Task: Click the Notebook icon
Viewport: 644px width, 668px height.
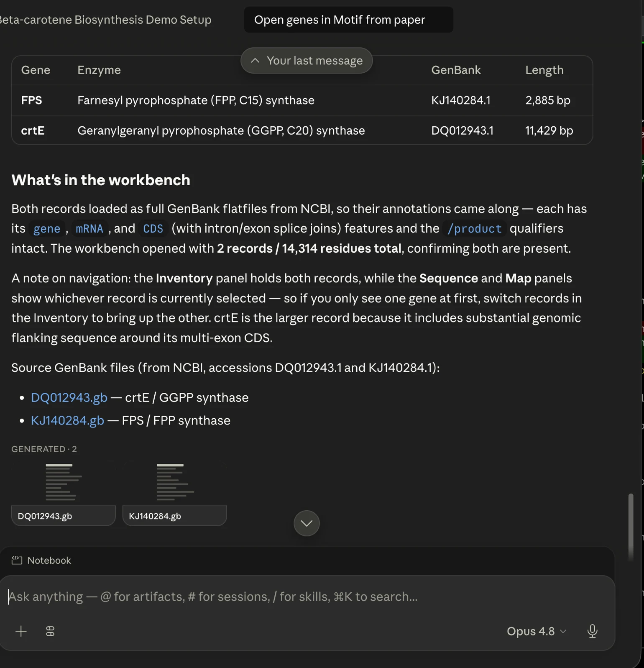Action: point(17,561)
